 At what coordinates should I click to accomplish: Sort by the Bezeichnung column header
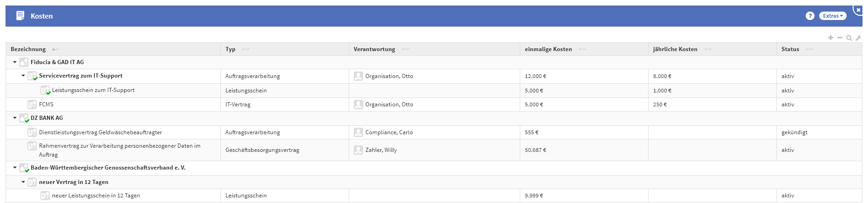click(x=28, y=49)
